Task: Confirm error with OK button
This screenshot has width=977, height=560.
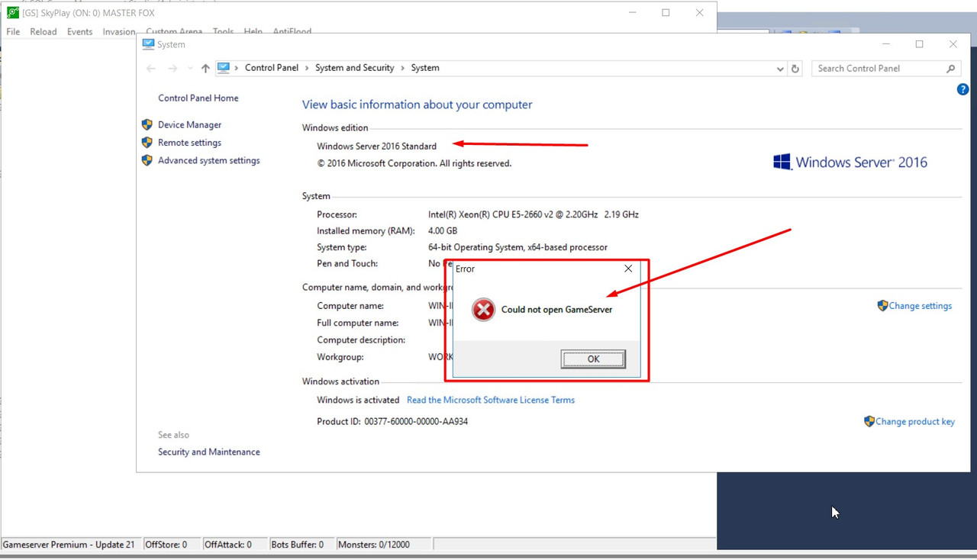Action: click(593, 359)
